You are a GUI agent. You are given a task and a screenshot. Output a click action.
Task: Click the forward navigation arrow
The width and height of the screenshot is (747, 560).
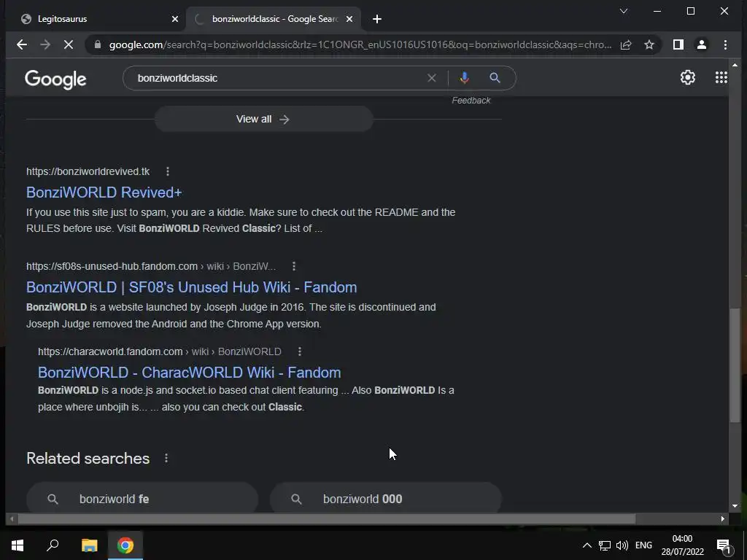45,44
